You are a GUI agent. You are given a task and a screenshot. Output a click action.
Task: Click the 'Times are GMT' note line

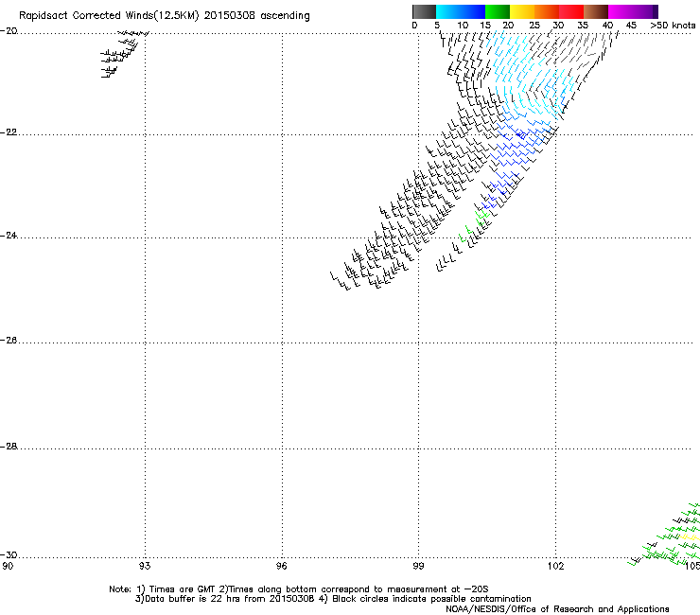pos(299,589)
